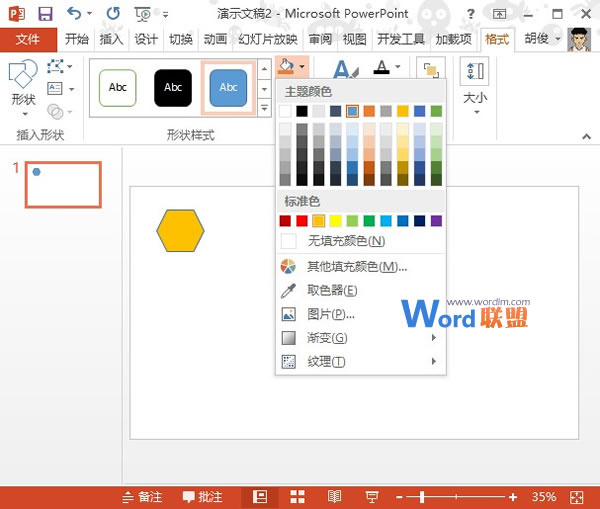The width and height of the screenshot is (600, 509).
Task: Click the WordArt quick styles A icon
Action: coord(346,69)
